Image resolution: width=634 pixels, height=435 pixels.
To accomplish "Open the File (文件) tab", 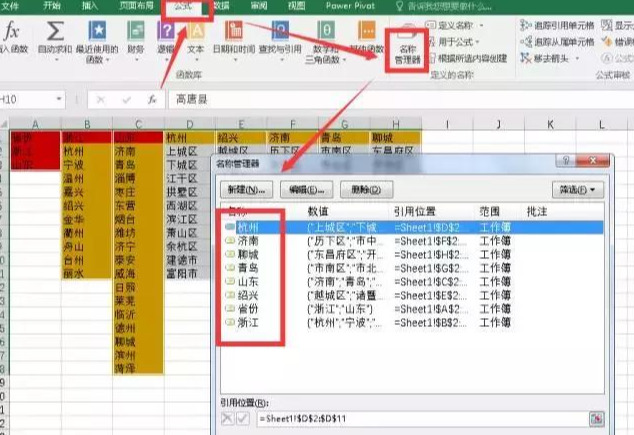I will point(10,6).
